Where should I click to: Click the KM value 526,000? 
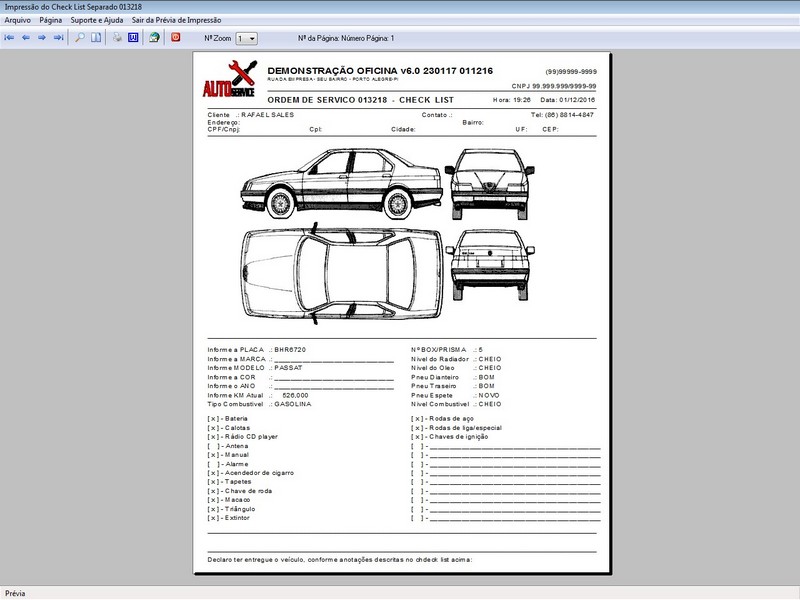click(295, 395)
